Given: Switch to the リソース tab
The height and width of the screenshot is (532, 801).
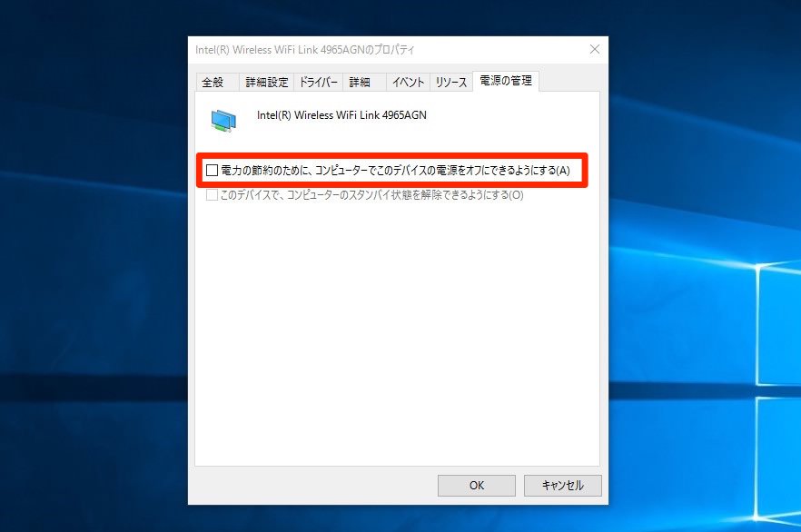Looking at the screenshot, I should (x=451, y=83).
